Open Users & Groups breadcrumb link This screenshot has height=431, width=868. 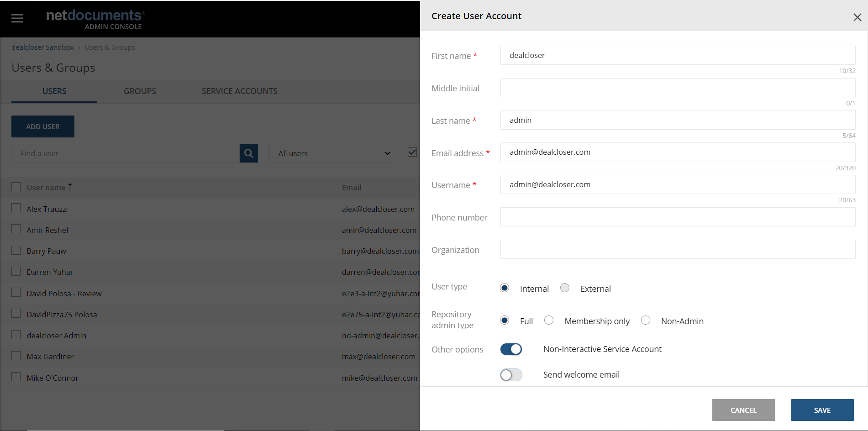click(x=110, y=47)
